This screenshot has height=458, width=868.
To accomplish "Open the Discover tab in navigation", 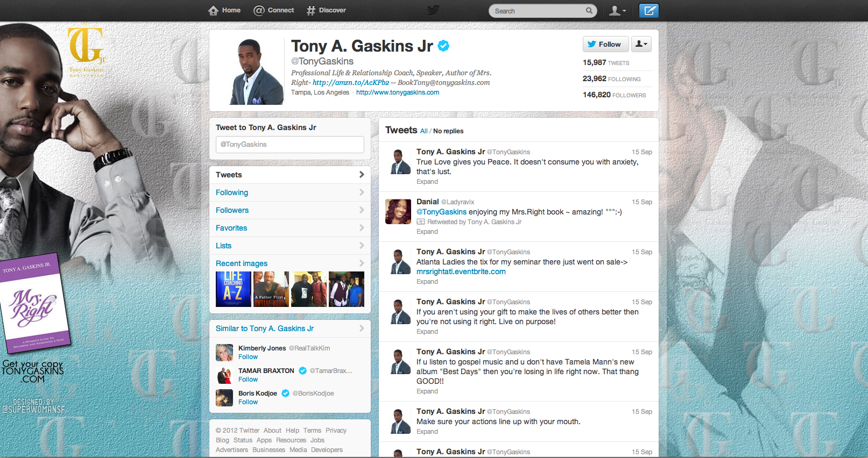I will click(x=326, y=10).
